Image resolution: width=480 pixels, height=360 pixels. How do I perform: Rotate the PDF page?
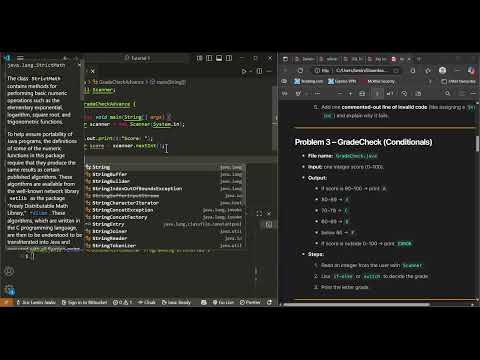pos(404,94)
